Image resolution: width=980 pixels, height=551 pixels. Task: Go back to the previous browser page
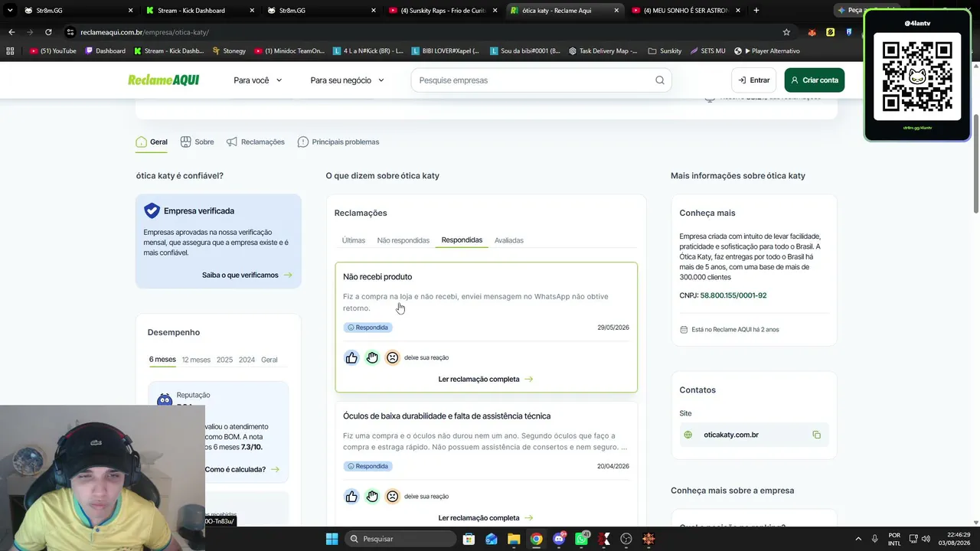[11, 32]
